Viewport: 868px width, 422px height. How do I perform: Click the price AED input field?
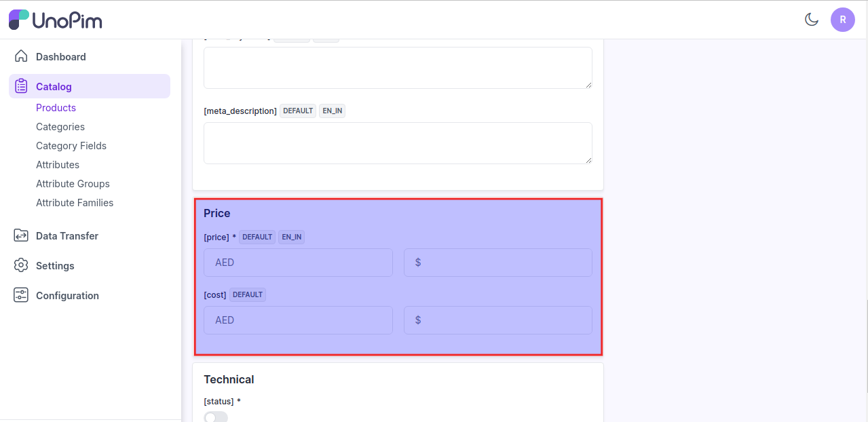(x=298, y=263)
